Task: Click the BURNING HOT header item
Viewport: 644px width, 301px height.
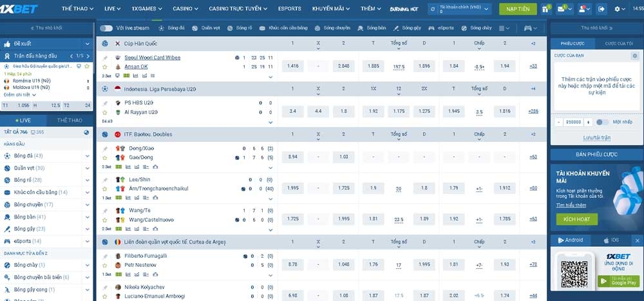Action: coord(404,9)
